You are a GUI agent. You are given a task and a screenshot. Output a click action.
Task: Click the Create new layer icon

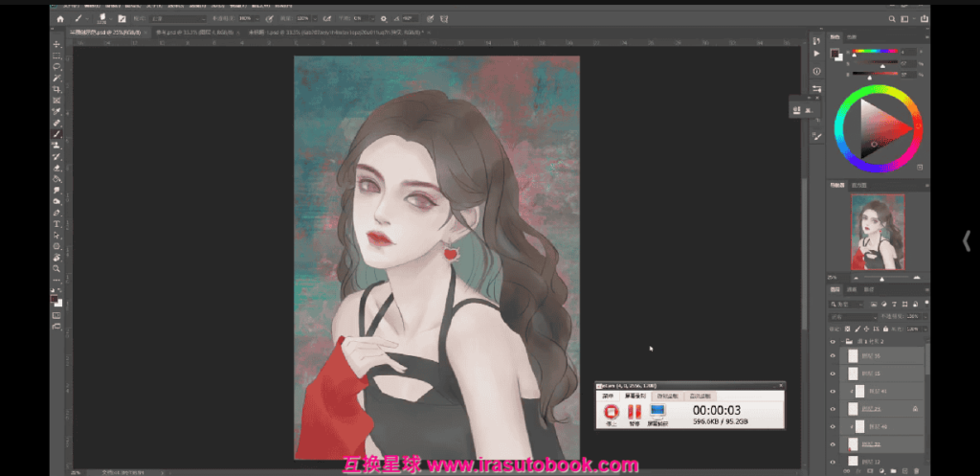click(x=904, y=470)
